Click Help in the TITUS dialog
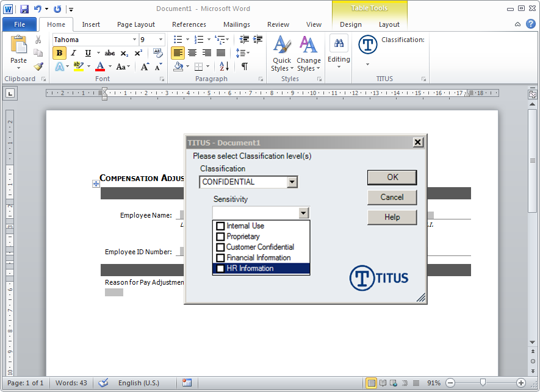540x392 pixels. click(x=392, y=217)
